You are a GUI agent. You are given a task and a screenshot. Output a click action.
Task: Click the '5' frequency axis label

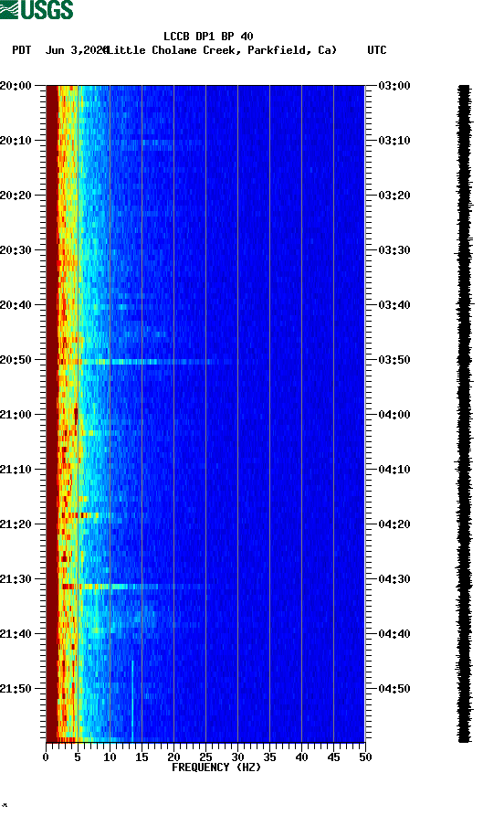[x=78, y=757]
